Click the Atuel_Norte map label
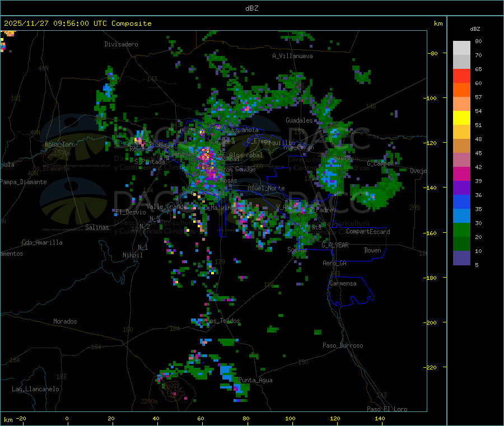 (266, 188)
